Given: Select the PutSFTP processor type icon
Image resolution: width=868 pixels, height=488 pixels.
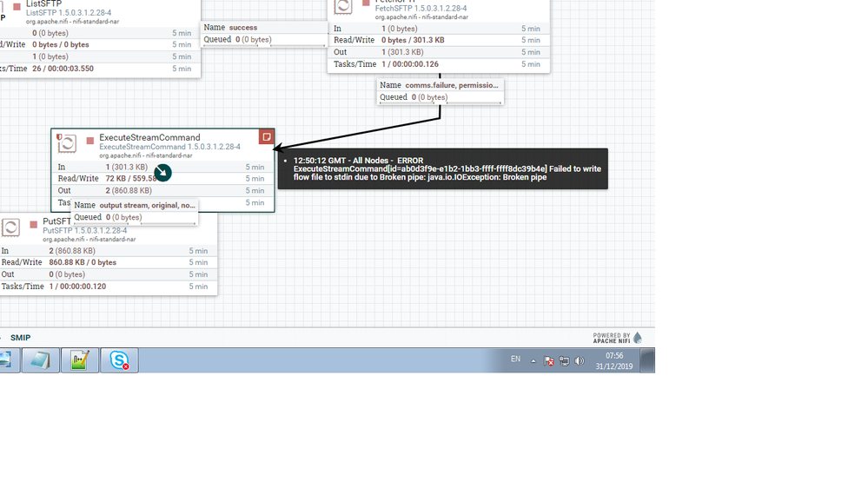Looking at the screenshot, I should (10, 228).
